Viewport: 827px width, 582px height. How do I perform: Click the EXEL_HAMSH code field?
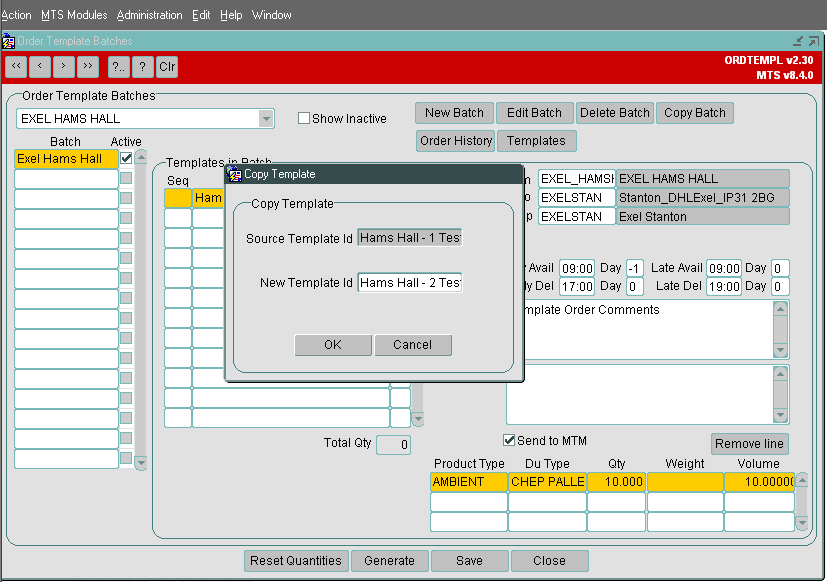(x=576, y=179)
